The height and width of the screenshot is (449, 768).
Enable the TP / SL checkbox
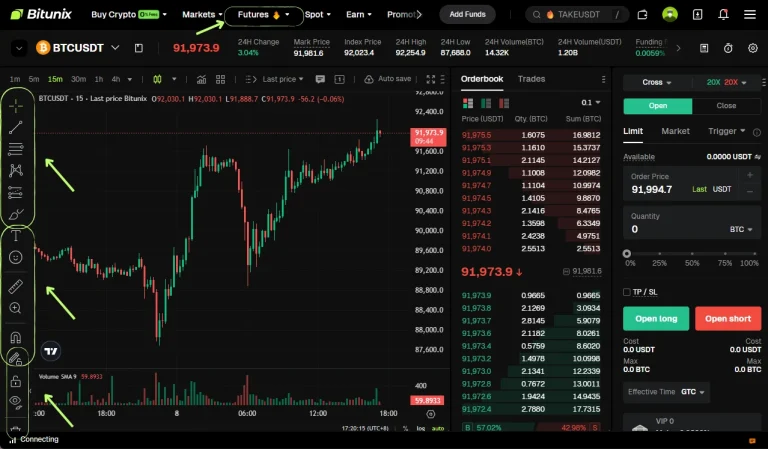pos(627,292)
